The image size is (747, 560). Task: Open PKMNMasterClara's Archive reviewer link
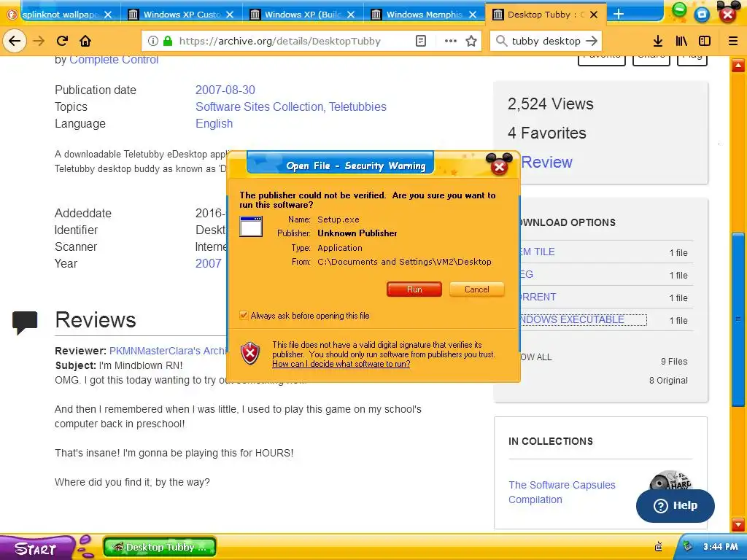tap(167, 351)
